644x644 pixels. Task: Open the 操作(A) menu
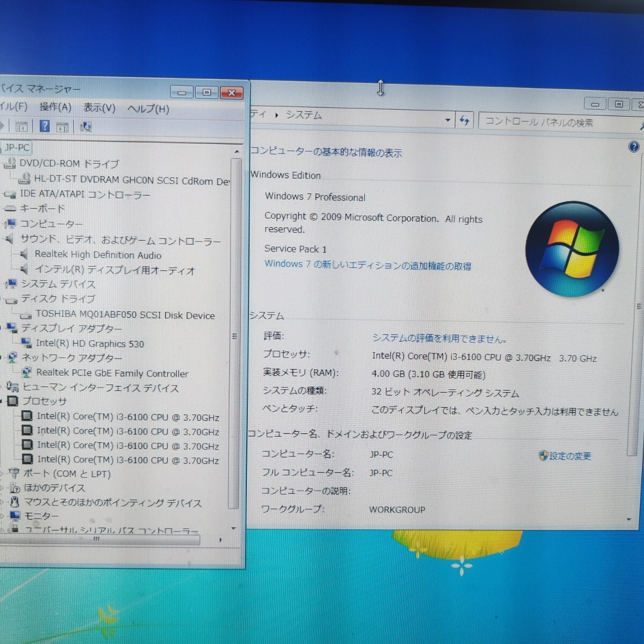point(55,107)
